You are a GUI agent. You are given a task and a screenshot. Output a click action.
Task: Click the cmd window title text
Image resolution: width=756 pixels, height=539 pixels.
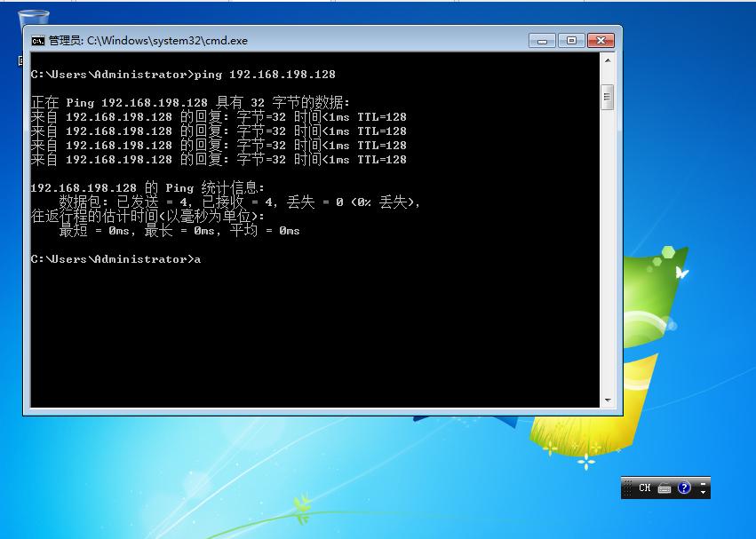tap(148, 41)
